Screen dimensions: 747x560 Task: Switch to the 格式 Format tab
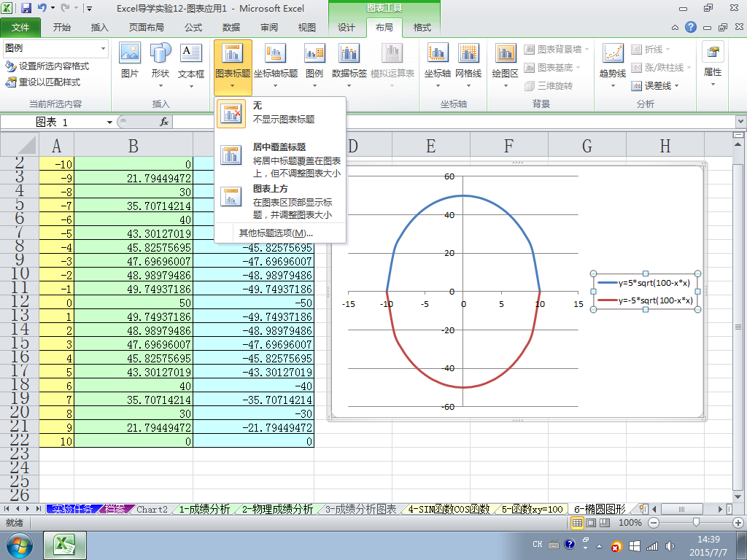coord(422,28)
